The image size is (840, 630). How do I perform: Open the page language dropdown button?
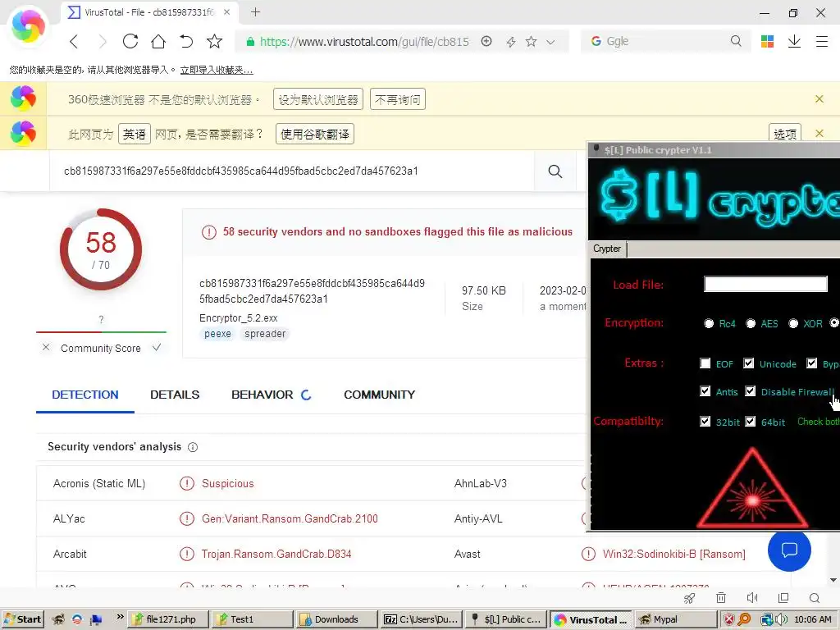tap(135, 134)
